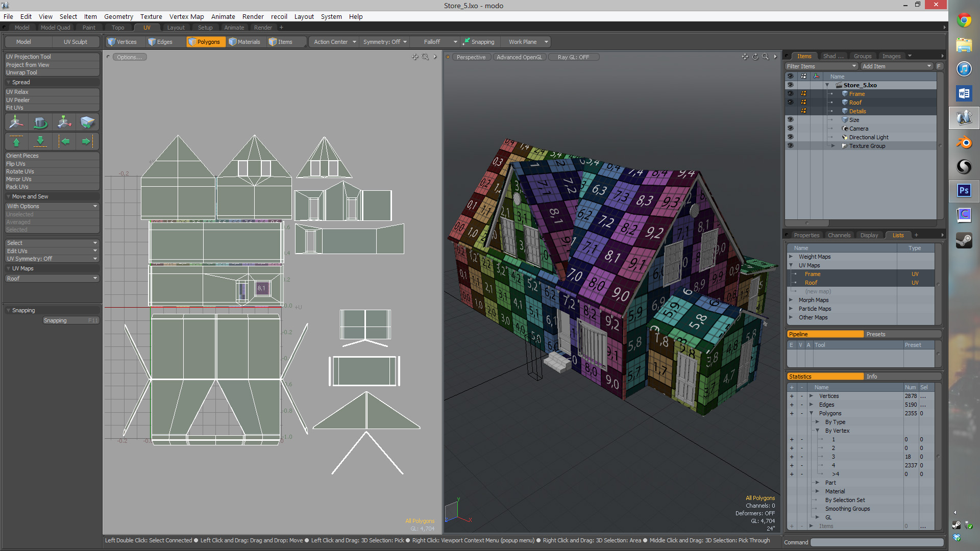Open the Vertex Map menu
Image resolution: width=980 pixels, height=551 pixels.
click(x=186, y=16)
